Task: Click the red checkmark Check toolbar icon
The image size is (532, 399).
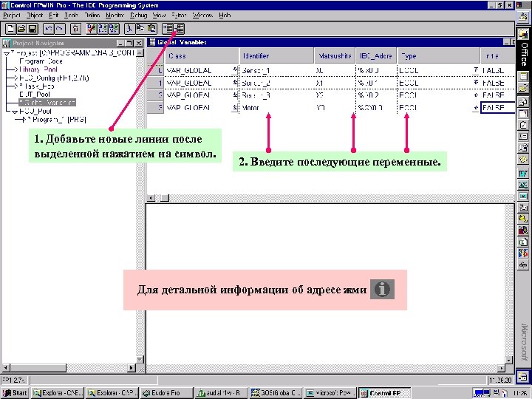Action: pos(91,29)
